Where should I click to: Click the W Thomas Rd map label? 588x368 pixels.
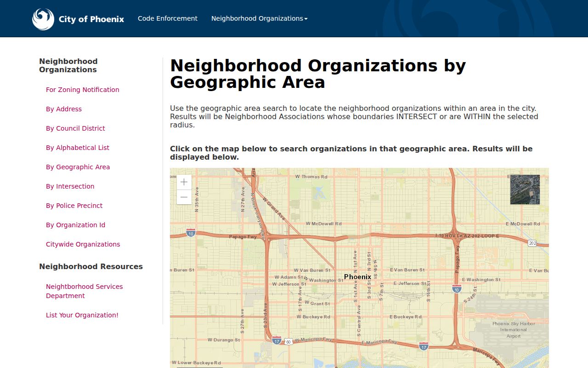(311, 177)
